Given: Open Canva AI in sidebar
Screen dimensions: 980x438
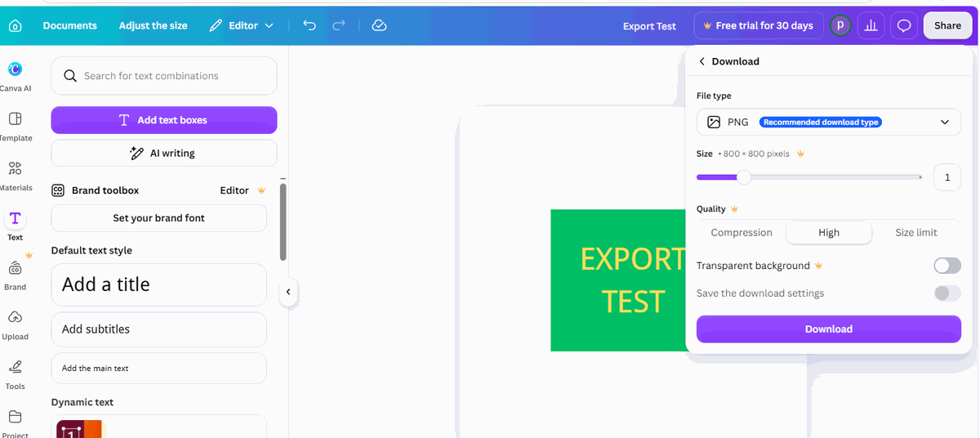Looking at the screenshot, I should [x=15, y=77].
